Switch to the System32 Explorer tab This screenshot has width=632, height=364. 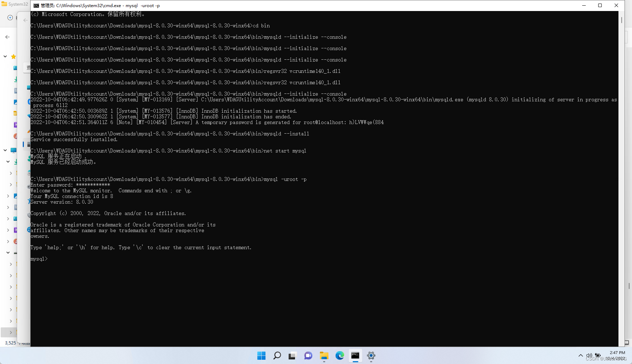tap(14, 4)
